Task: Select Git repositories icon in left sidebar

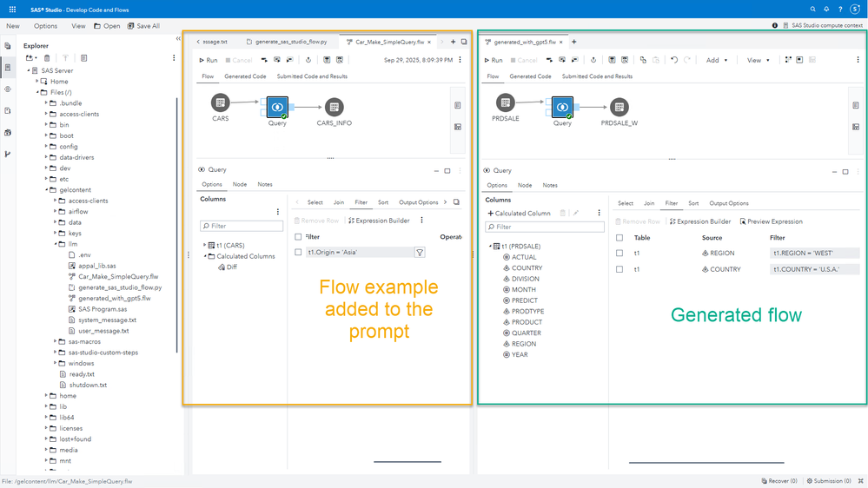Action: [x=8, y=154]
